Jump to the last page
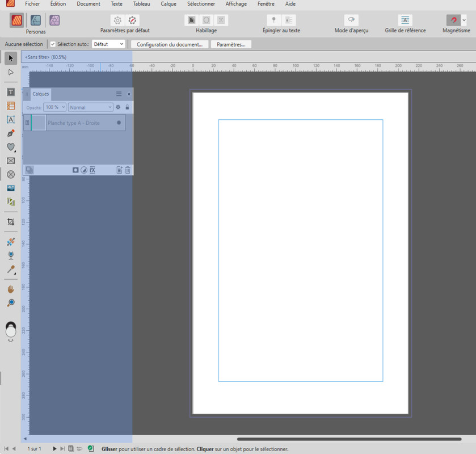 pyautogui.click(x=62, y=448)
